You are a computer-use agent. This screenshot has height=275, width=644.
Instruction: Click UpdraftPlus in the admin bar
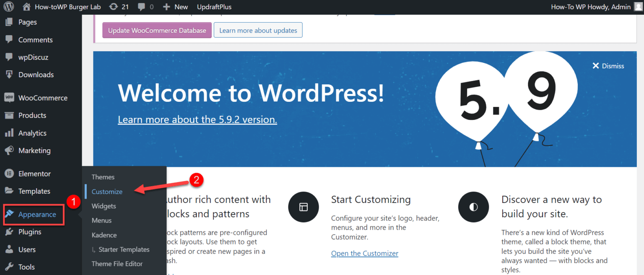click(214, 7)
